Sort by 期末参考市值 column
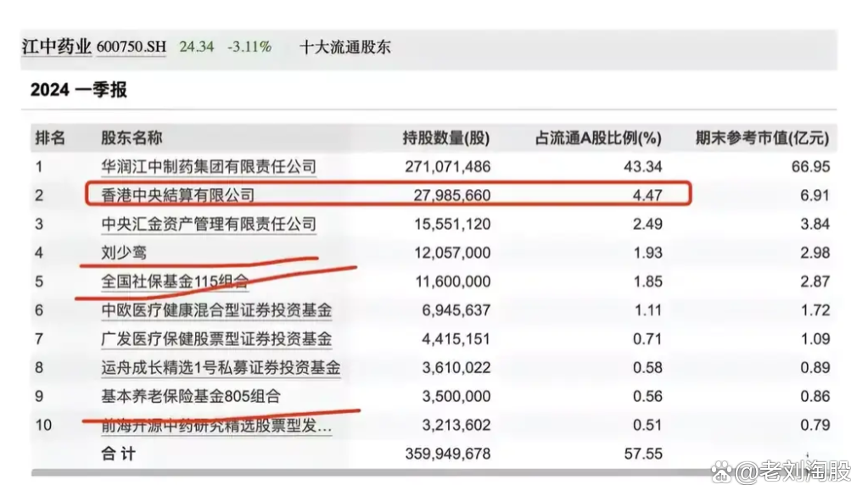This screenshot has height=502, width=868. coord(761,138)
